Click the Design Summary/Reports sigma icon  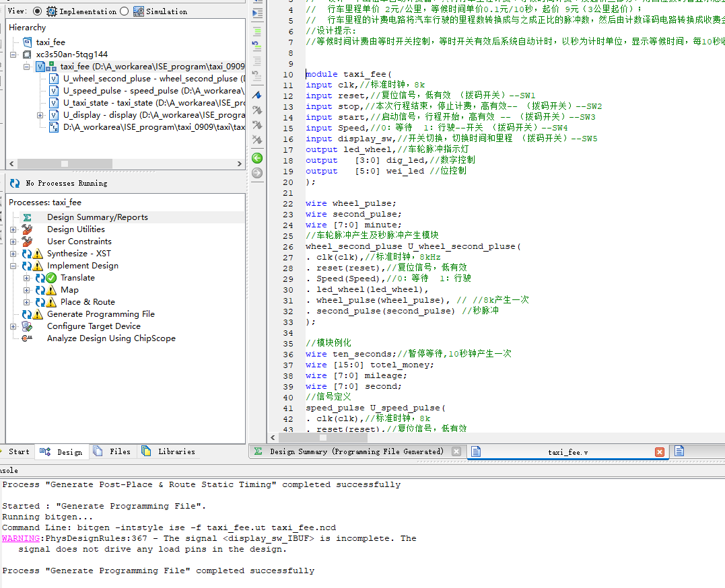click(x=27, y=217)
